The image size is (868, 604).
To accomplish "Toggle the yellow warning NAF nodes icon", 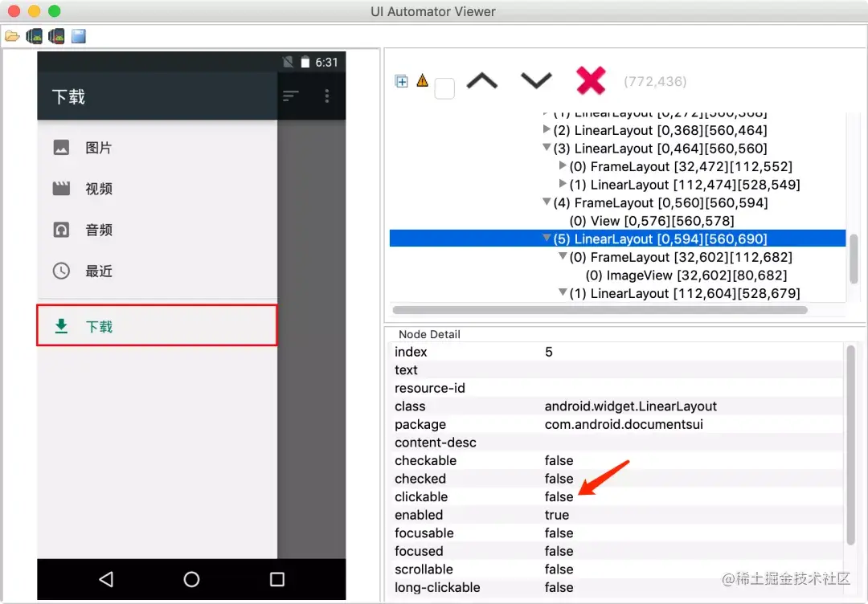I will click(423, 81).
